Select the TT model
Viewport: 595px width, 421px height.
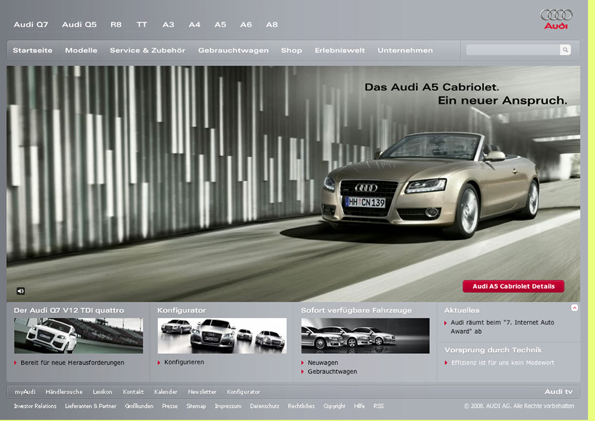(x=142, y=25)
